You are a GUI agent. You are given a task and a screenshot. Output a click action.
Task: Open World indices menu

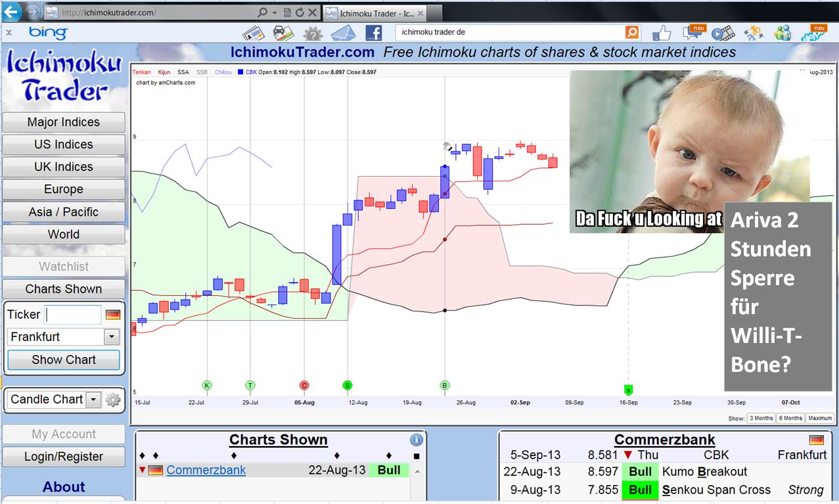click(64, 235)
